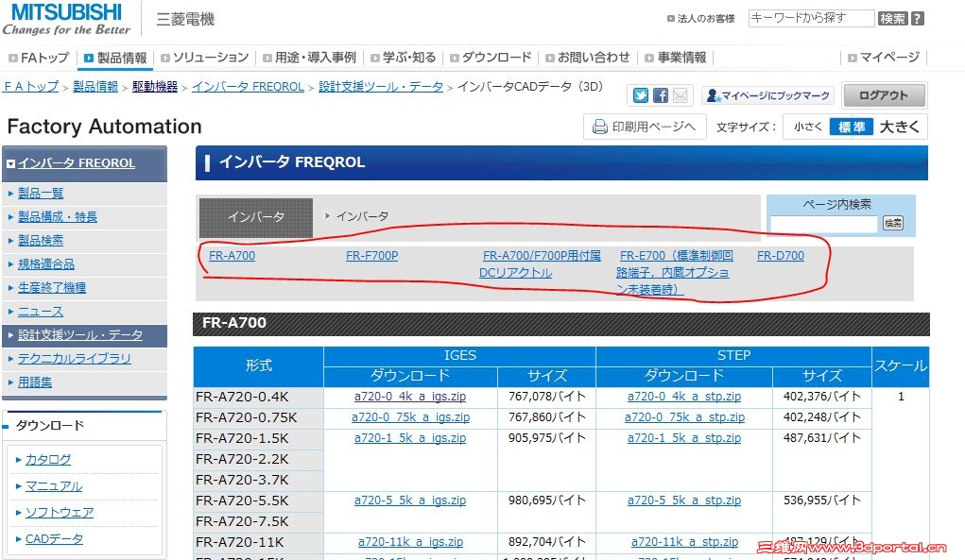Download a720-5_5k_a_igs.zip IGES file
Screen dimensions: 965x560
point(410,501)
